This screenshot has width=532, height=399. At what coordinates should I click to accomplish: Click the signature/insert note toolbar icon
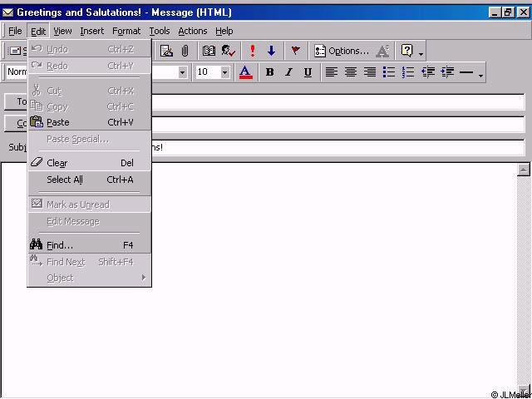coord(166,51)
